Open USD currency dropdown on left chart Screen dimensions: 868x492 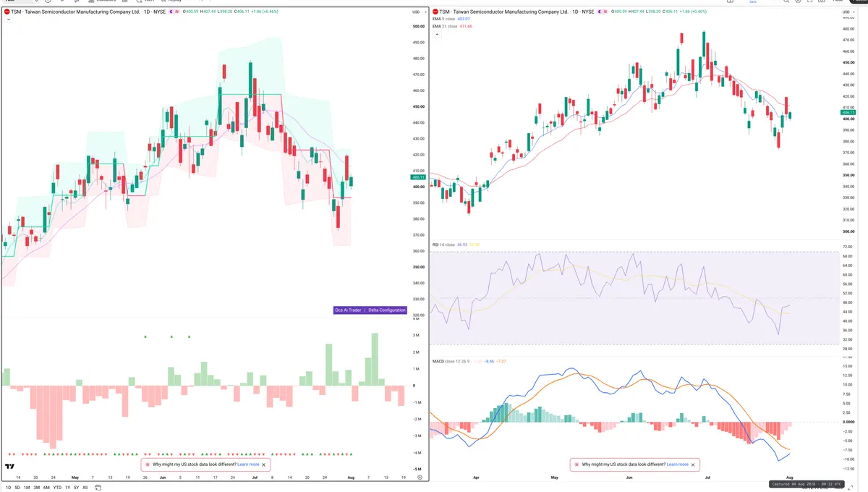coord(417,12)
